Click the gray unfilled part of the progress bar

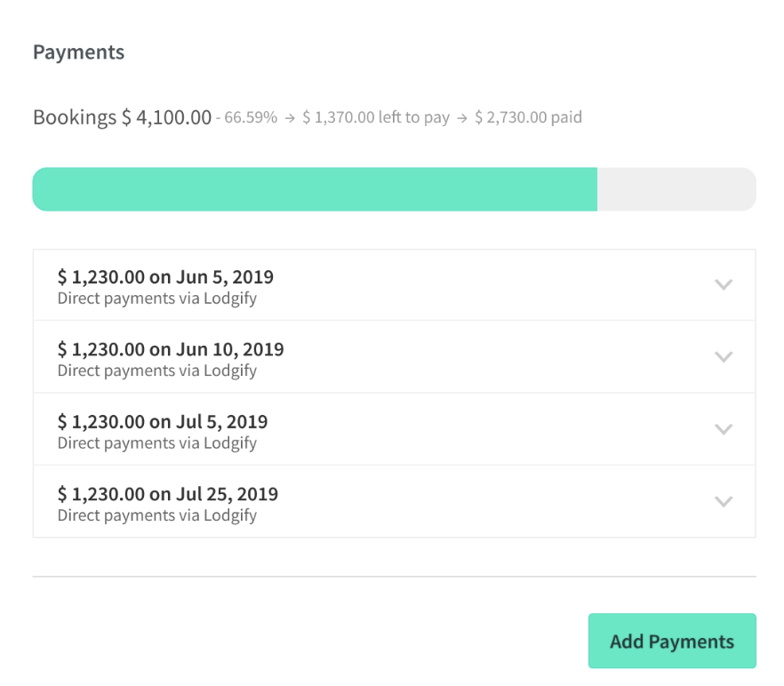pyautogui.click(x=676, y=189)
